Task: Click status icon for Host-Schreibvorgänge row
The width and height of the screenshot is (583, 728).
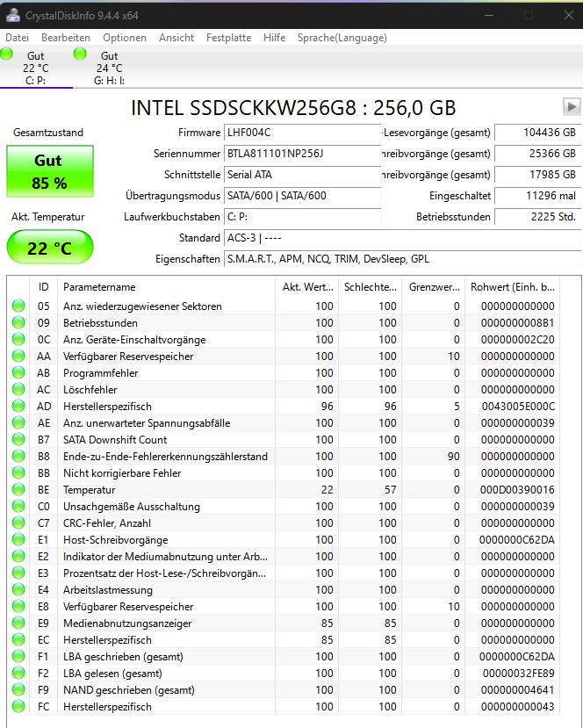Action: tap(18, 540)
